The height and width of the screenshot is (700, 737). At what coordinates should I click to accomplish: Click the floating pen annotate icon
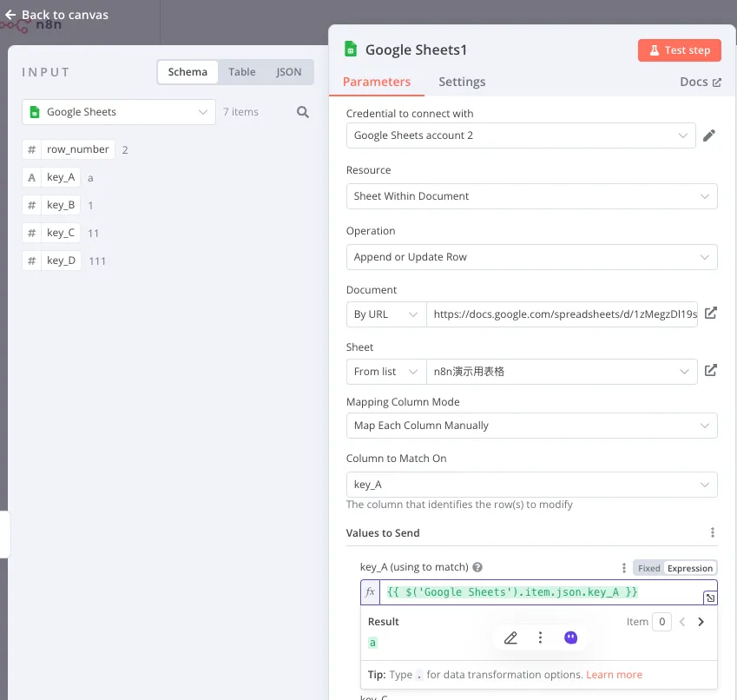coord(510,638)
